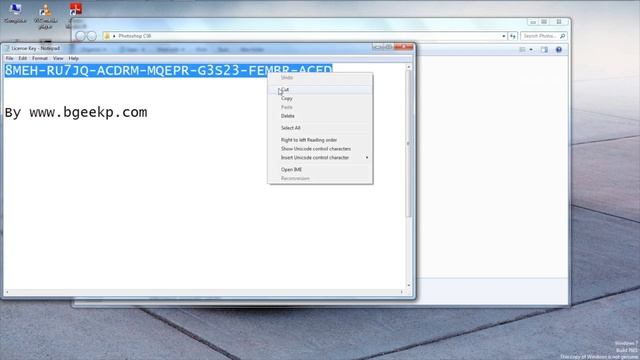Click the Forward arrow in the Explorer window
The image size is (640, 360).
[92, 36]
